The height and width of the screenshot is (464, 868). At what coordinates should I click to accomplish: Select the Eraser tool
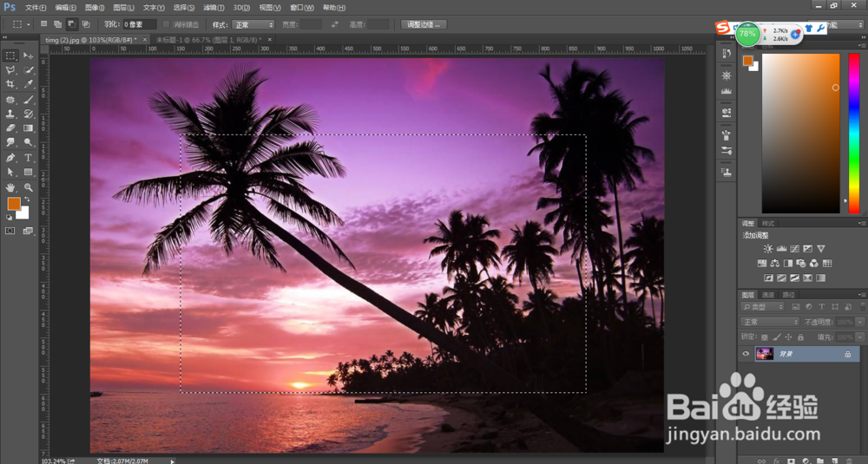[10, 127]
